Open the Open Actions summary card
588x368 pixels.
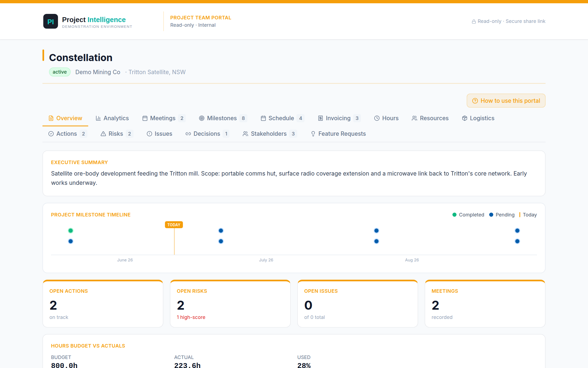(x=103, y=304)
